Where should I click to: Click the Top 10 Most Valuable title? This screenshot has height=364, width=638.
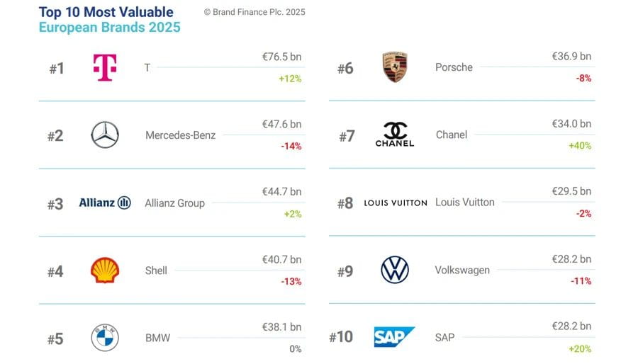[x=106, y=12]
